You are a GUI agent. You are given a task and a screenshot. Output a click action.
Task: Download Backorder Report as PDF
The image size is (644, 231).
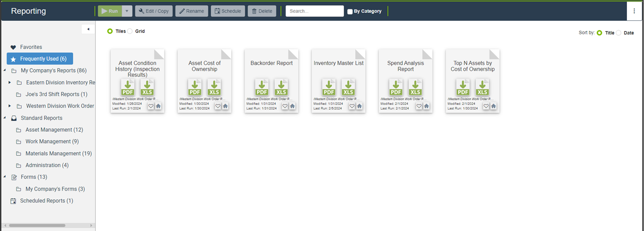tap(261, 88)
